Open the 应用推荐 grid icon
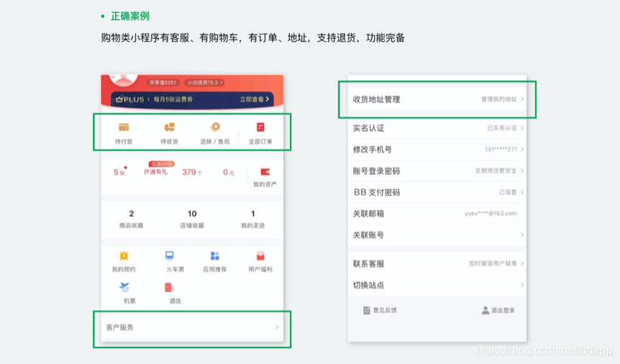Screen dimensions: 620x364 215,256
